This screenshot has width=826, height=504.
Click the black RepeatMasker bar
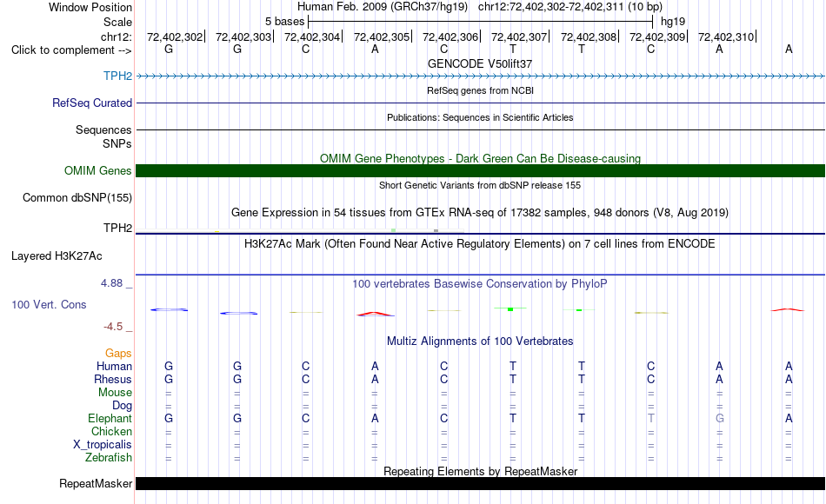click(481, 483)
